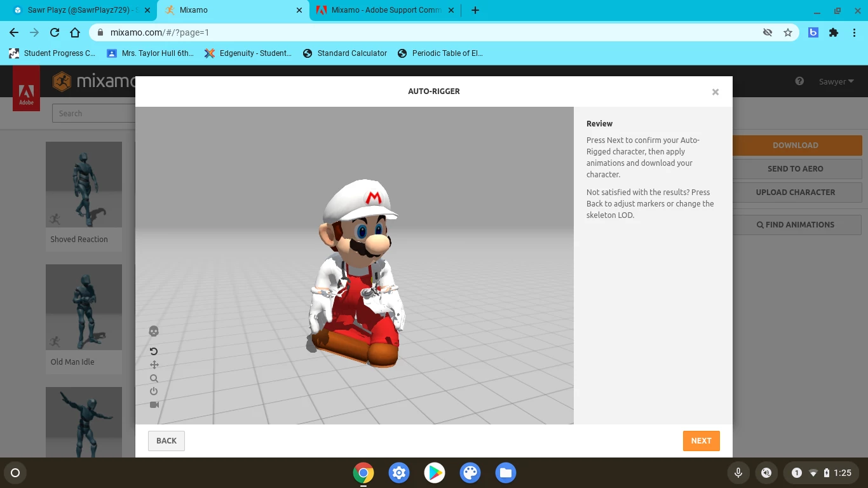868x488 pixels.
Task: Click the Adobe logo
Action: pyautogui.click(x=26, y=88)
